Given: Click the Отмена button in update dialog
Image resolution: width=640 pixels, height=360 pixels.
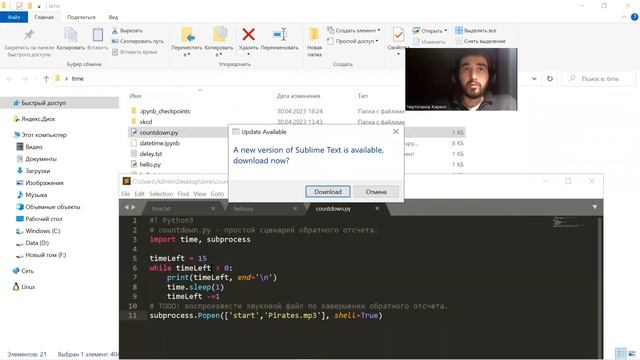Looking at the screenshot, I should 376,191.
